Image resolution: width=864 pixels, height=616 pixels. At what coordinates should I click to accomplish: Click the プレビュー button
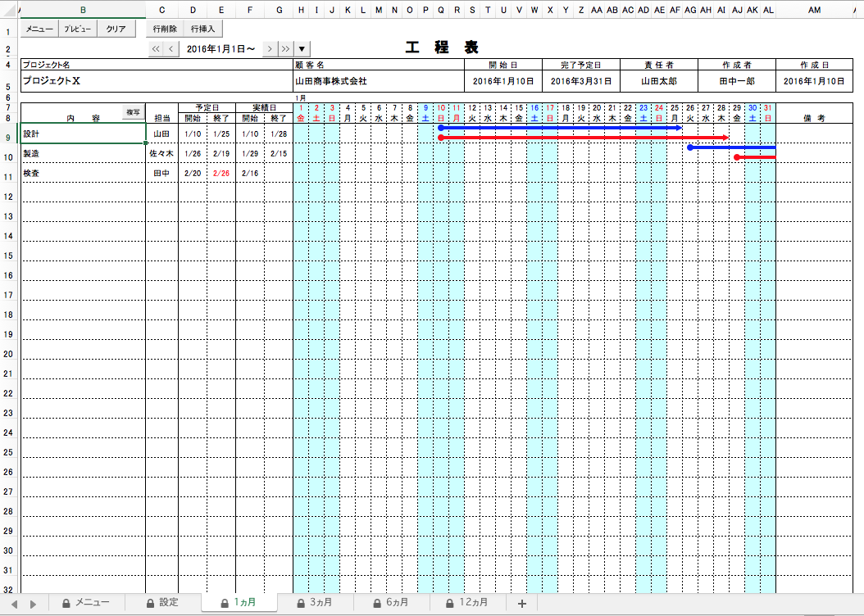click(x=79, y=29)
